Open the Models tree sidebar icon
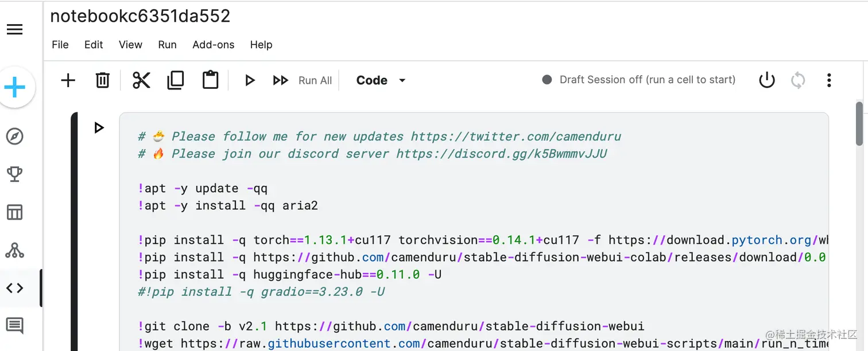 tap(15, 250)
